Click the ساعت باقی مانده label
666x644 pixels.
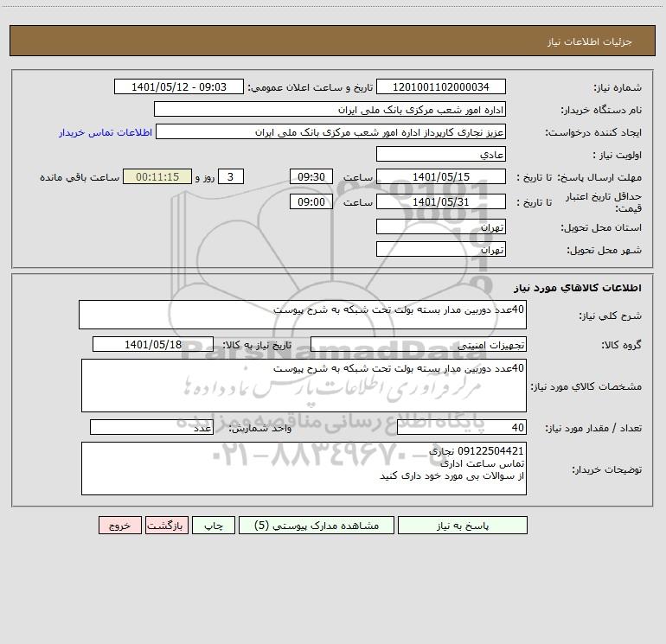click(80, 177)
